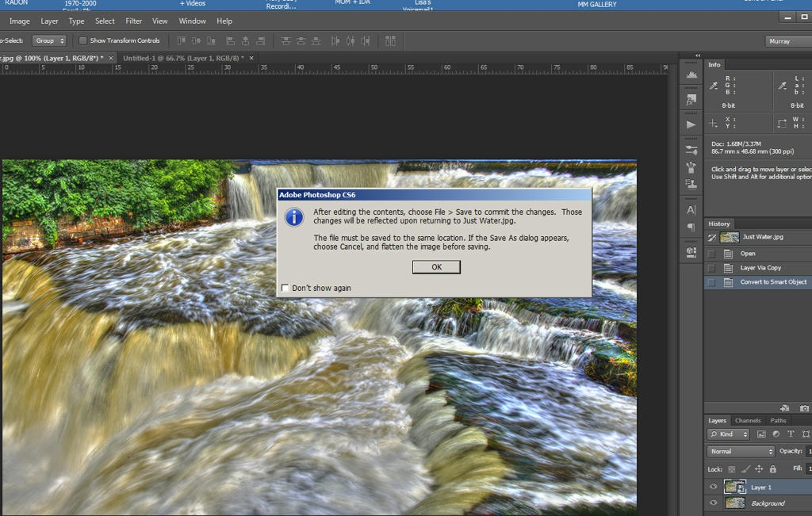
Task: Open the View menu
Action: (159, 21)
